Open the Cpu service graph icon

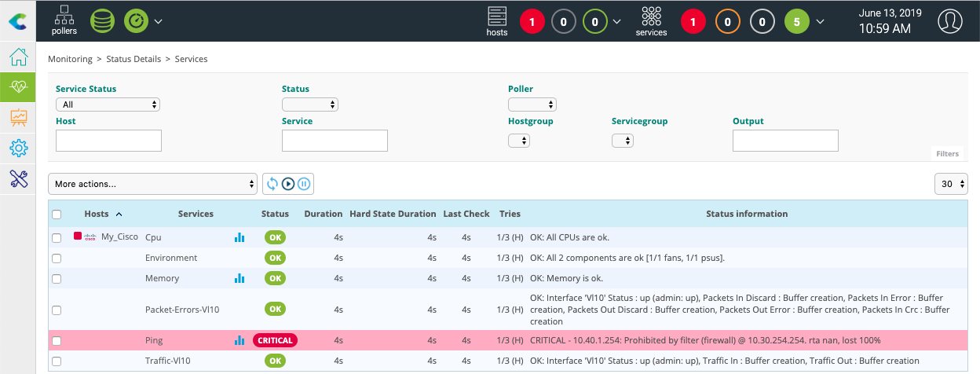pos(240,236)
